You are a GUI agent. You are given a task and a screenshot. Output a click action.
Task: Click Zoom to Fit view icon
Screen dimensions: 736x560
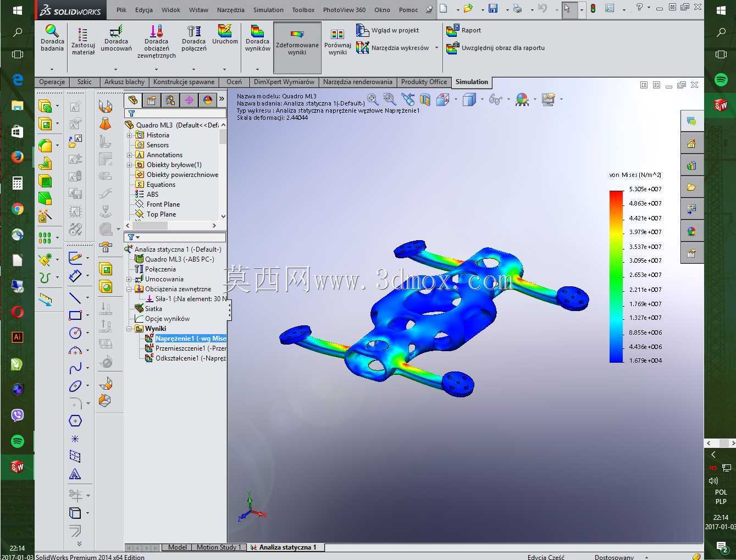373,99
